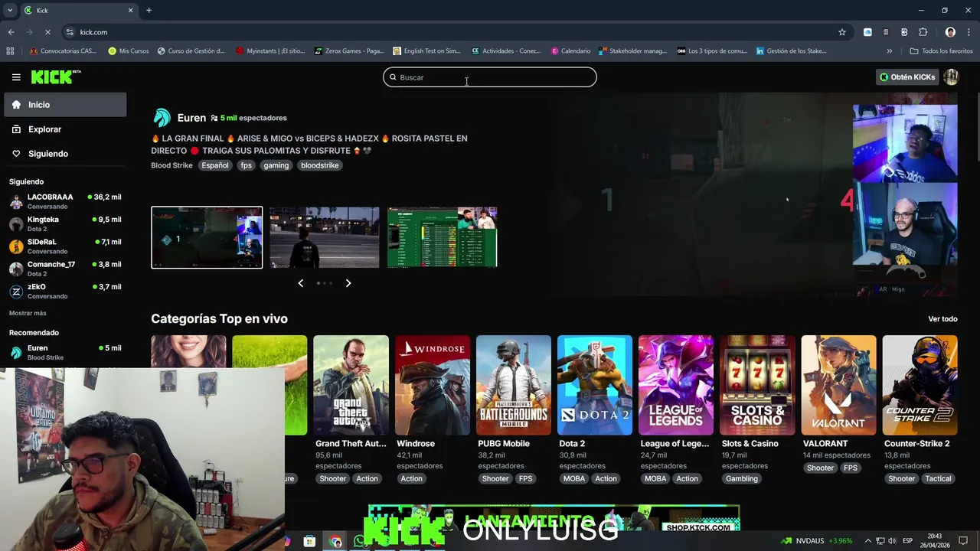This screenshot has height=551, width=980.
Task: Select the third featured stream thumbnail with spreadsheet
Action: tap(443, 237)
